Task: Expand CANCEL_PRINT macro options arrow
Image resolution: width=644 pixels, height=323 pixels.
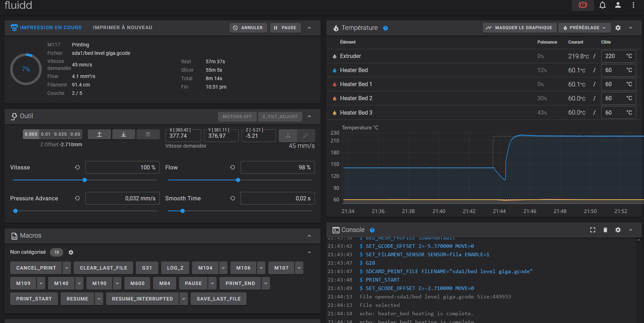Action: (x=67, y=268)
